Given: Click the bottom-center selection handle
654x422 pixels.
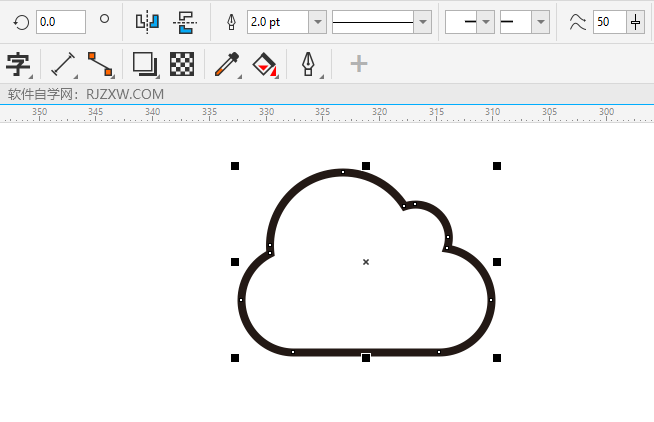Looking at the screenshot, I should coord(366,358).
